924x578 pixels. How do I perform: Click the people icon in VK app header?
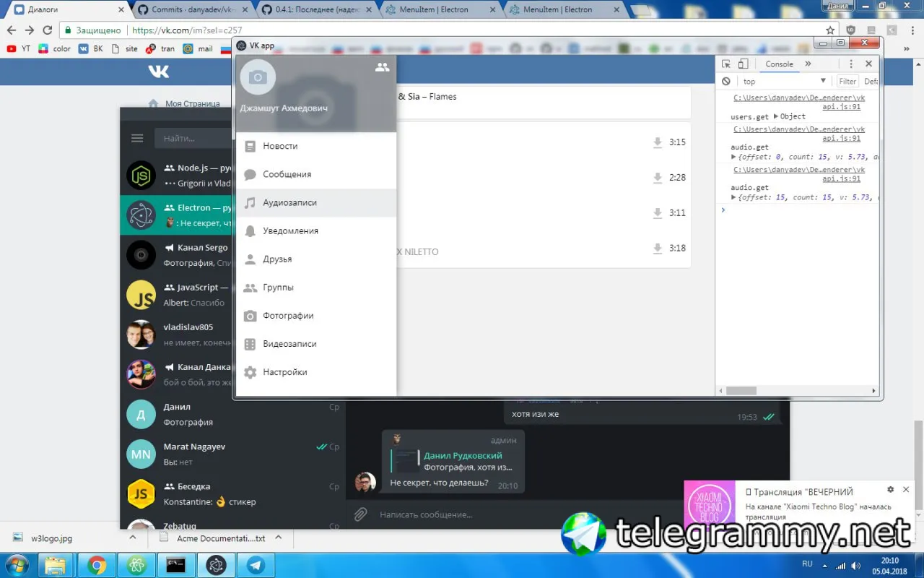pyautogui.click(x=383, y=67)
